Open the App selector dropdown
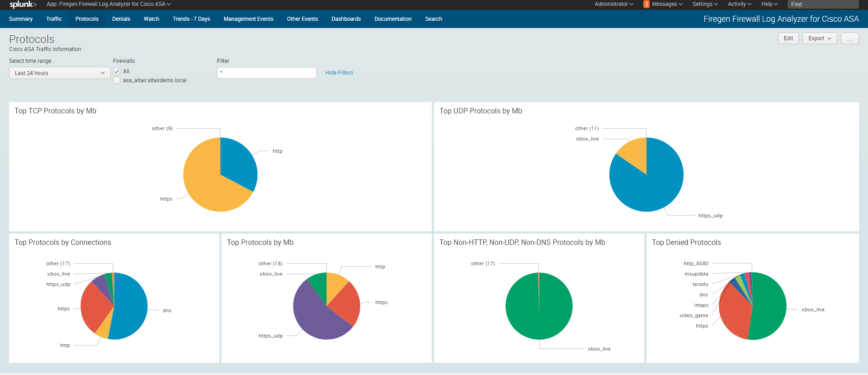 click(x=108, y=4)
